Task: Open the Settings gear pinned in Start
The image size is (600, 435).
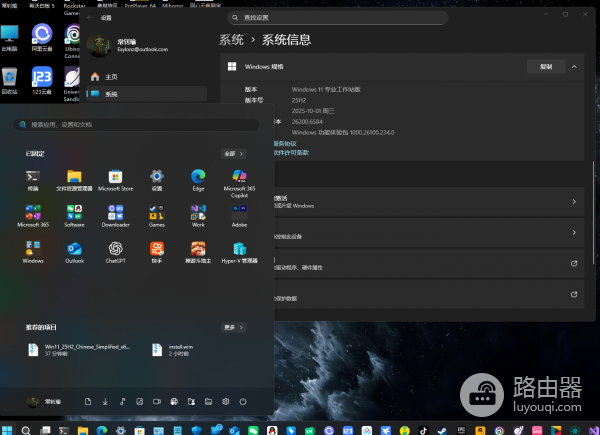Action: pos(157,180)
